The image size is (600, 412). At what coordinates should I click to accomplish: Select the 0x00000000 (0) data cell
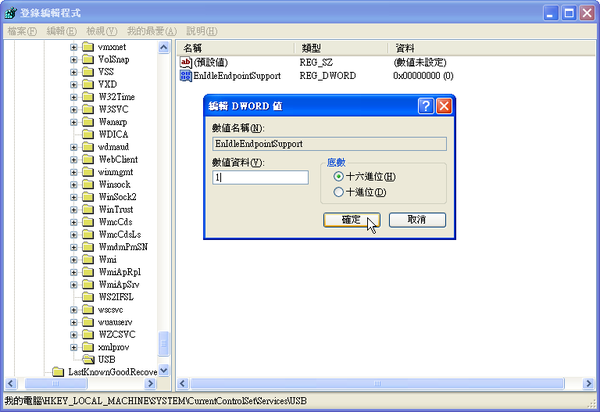point(423,76)
